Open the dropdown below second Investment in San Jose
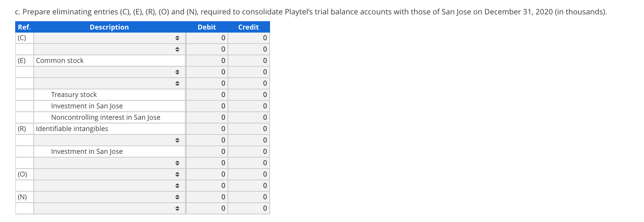 click(110, 163)
